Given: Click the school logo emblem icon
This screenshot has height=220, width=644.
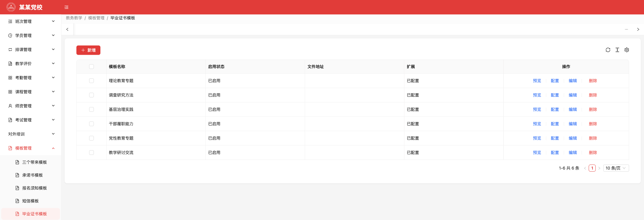Looking at the screenshot, I should click(11, 7).
